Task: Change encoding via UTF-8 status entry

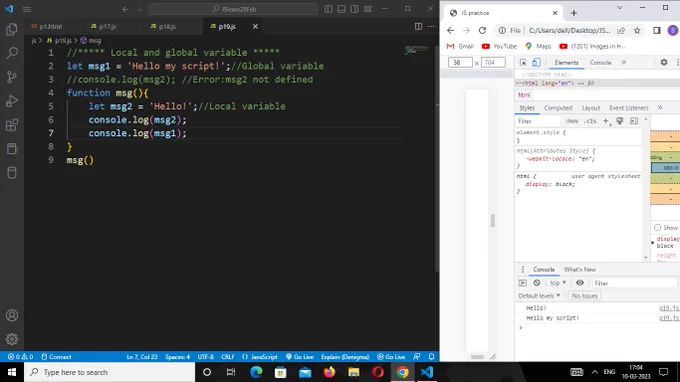Action: pos(206,357)
